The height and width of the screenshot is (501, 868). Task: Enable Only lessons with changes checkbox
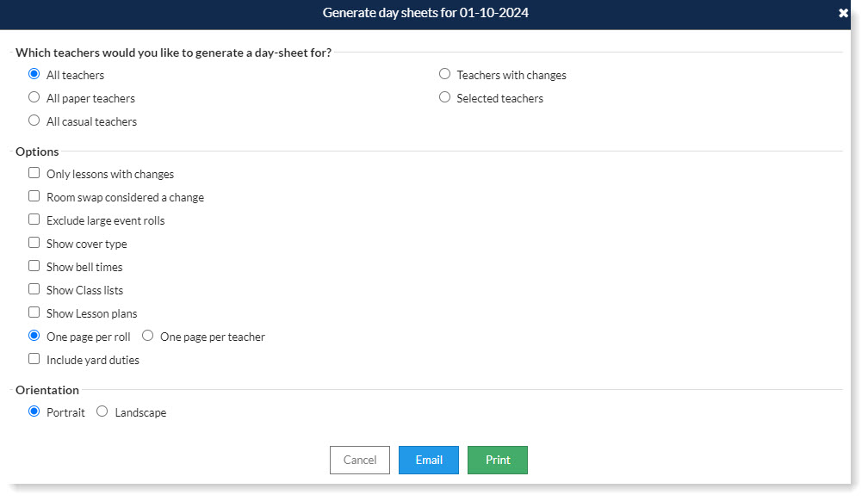click(x=34, y=173)
